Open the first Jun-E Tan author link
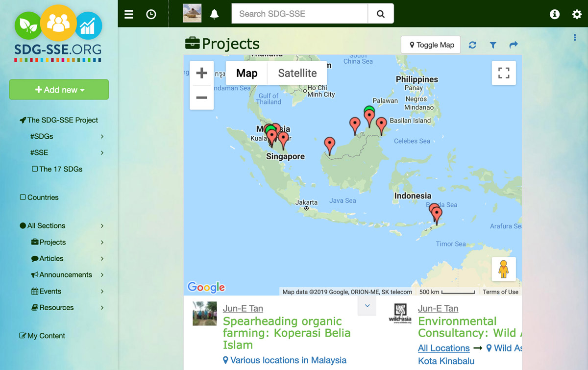Screen dimensions: 588x370 (x=243, y=308)
